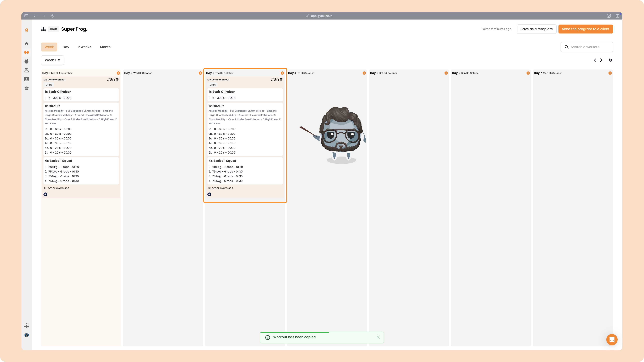The image size is (644, 362).
Task: Reload the page with browser refresh
Action: pos(53,16)
